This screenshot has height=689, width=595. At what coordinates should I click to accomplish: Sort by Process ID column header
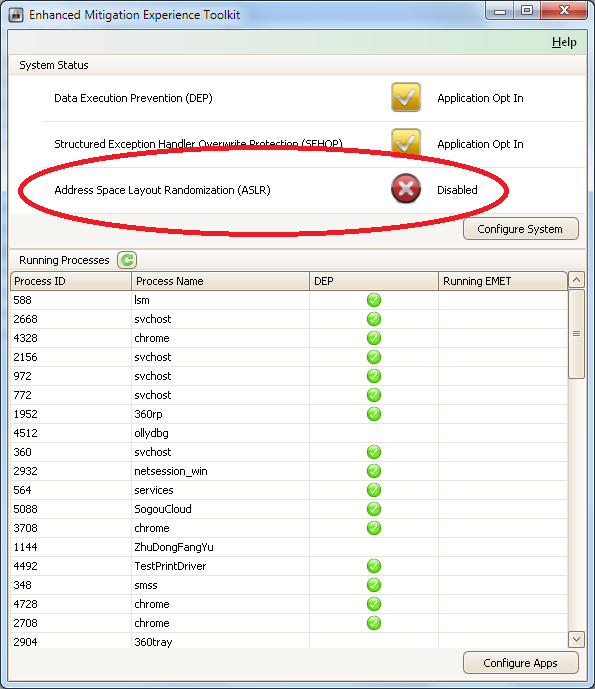71,281
